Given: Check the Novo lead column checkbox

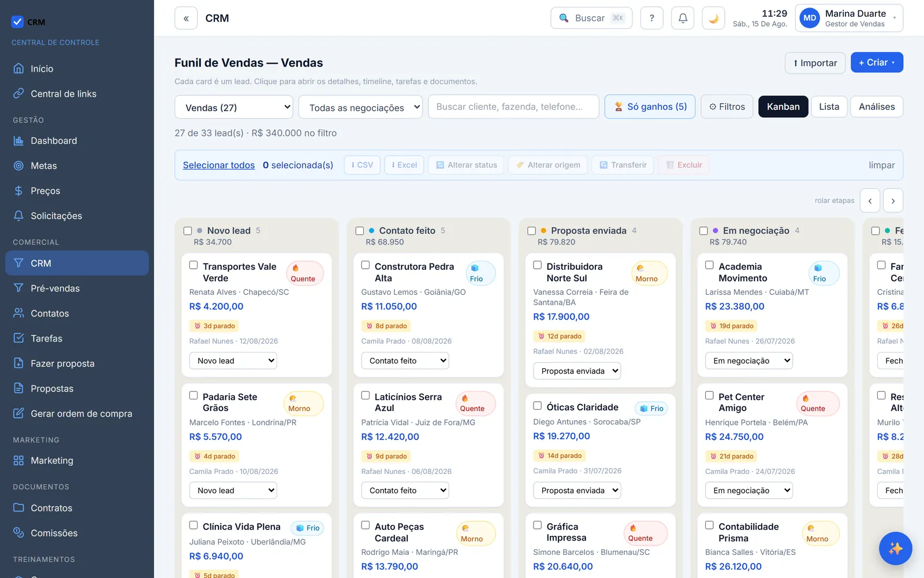Looking at the screenshot, I should tap(188, 231).
